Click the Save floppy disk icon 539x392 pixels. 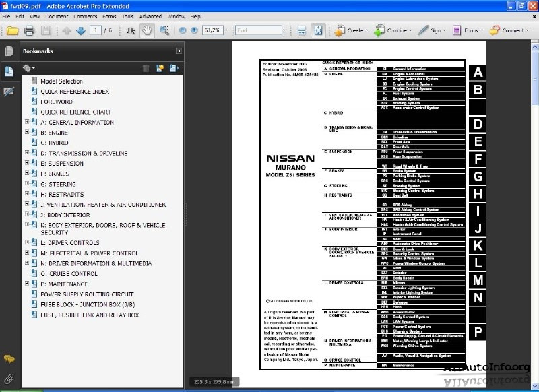[46, 30]
